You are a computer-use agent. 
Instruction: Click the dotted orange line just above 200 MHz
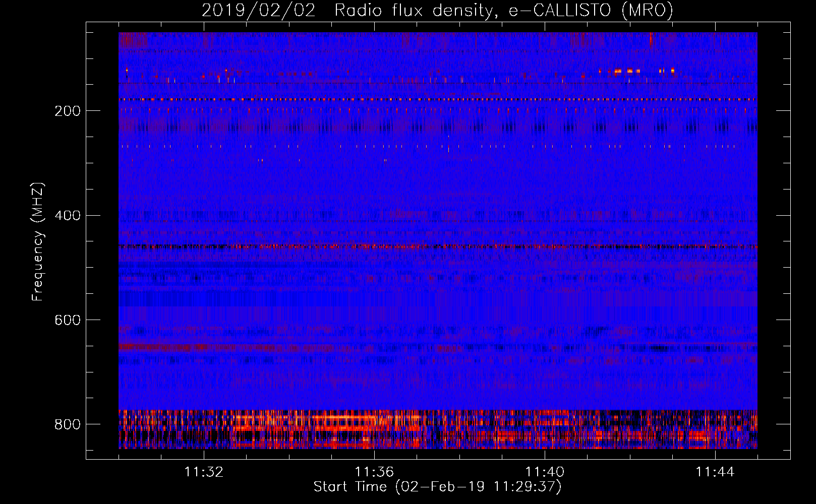pyautogui.click(x=438, y=99)
